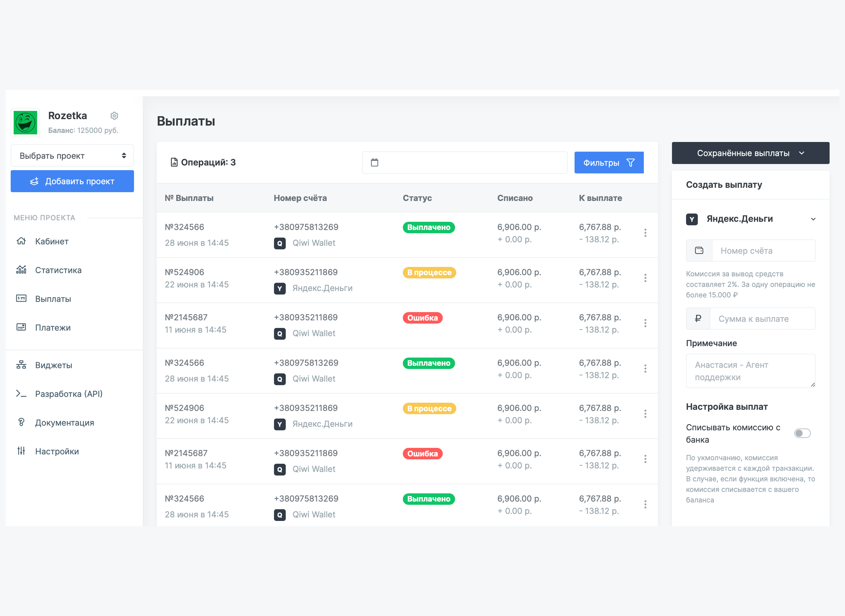Click the calendar icon in date field
This screenshot has width=845, height=616.
point(375,162)
